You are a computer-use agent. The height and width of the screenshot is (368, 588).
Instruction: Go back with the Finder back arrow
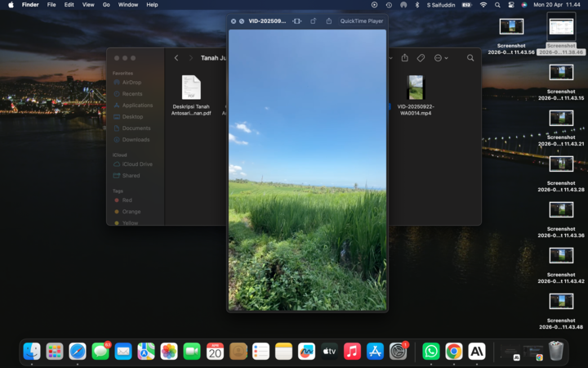(176, 58)
